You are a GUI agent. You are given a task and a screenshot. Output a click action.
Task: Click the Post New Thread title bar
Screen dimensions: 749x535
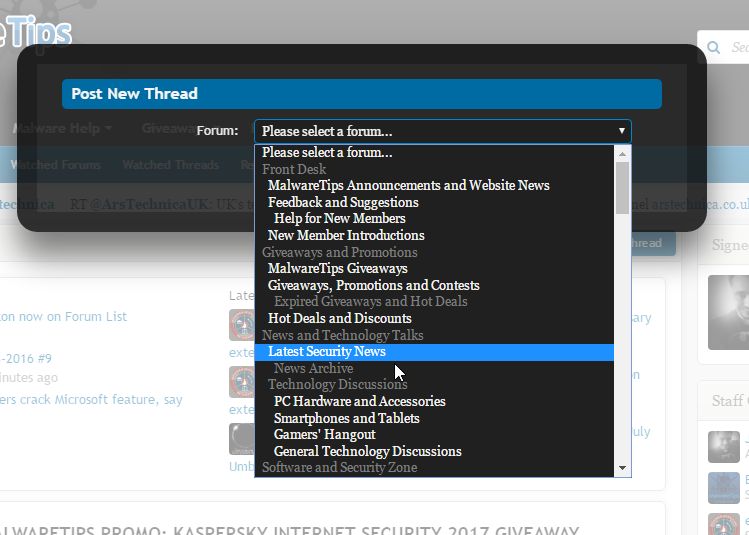pyautogui.click(x=362, y=94)
